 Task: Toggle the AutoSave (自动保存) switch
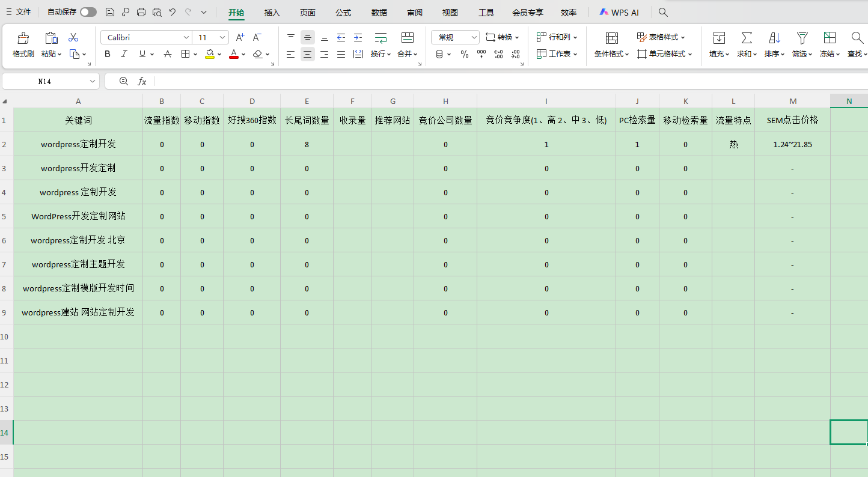(x=88, y=12)
